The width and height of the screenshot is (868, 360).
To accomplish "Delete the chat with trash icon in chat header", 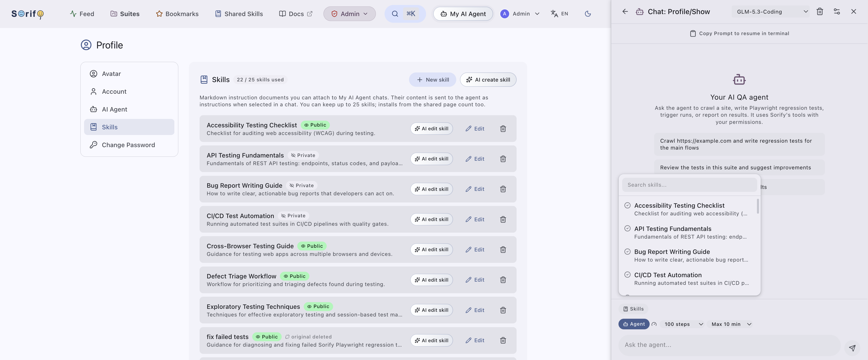I will tap(820, 12).
